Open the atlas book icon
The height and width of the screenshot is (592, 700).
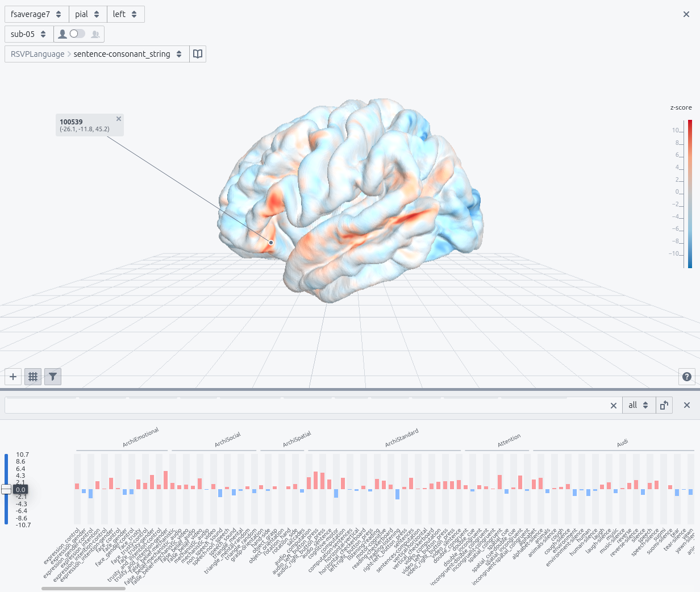click(197, 53)
